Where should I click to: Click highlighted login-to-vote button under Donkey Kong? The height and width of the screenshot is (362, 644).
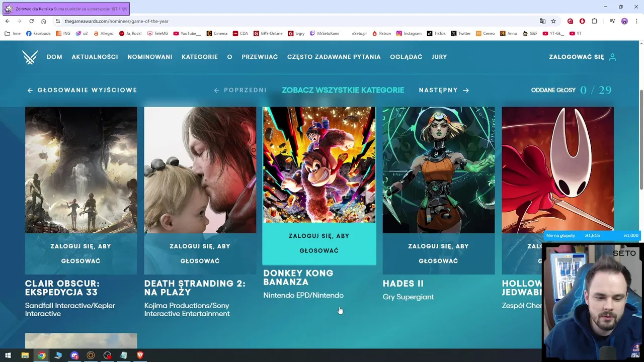click(x=319, y=243)
